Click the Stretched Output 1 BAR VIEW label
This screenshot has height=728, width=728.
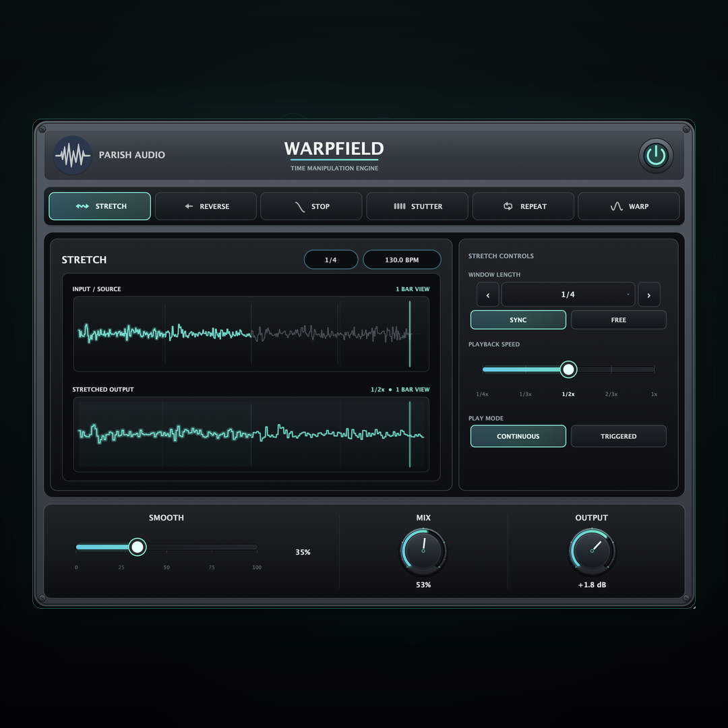tap(413, 390)
